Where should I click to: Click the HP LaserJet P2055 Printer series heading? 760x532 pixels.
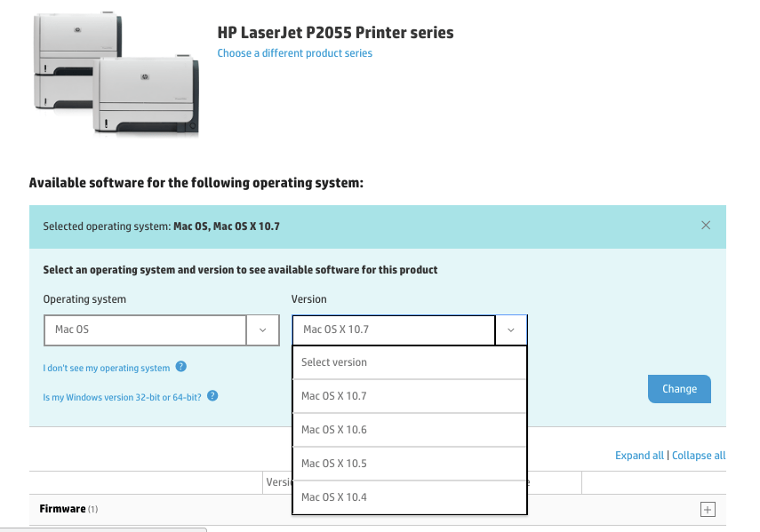335,33
